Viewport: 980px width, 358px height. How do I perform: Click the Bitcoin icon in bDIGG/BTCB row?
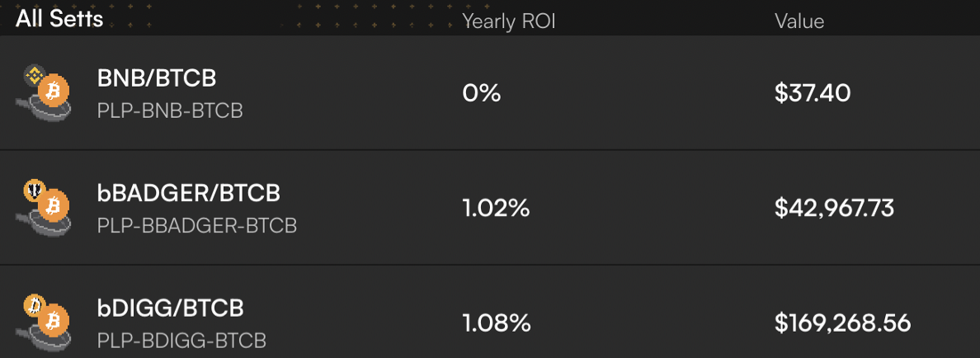coord(53,321)
